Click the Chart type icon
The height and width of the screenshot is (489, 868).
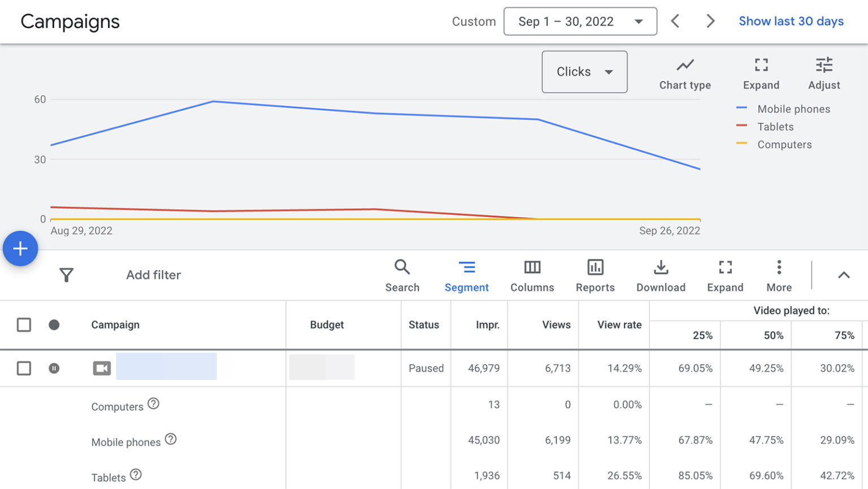click(684, 72)
